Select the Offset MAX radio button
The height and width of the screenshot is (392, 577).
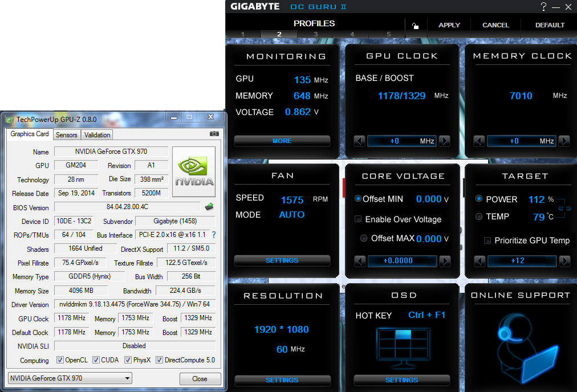(x=364, y=238)
